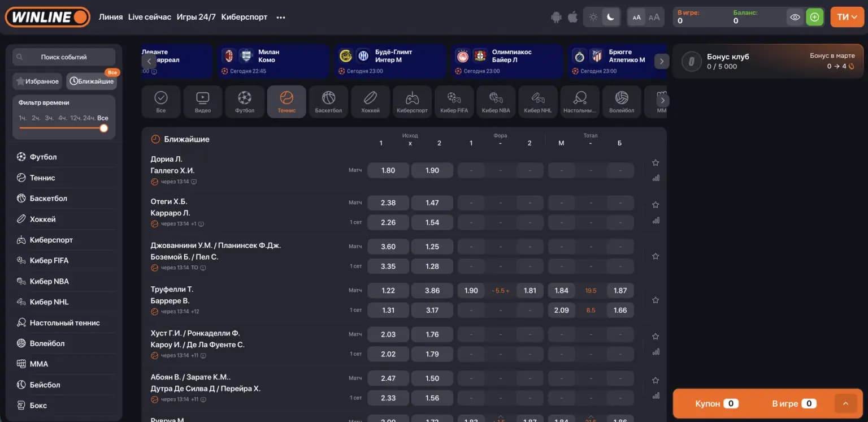Screen dimensions: 868x422
Task: Switch to the Купон tab
Action: [717, 403]
